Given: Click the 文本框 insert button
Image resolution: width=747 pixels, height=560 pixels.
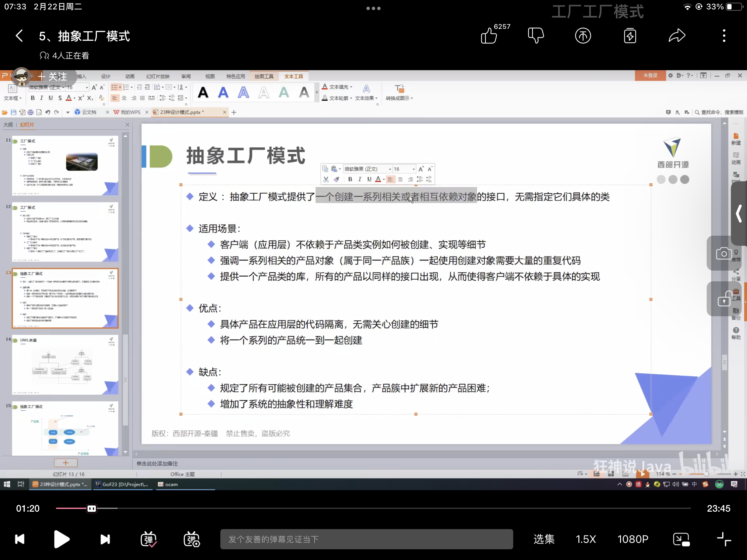Looking at the screenshot, I should 12,92.
